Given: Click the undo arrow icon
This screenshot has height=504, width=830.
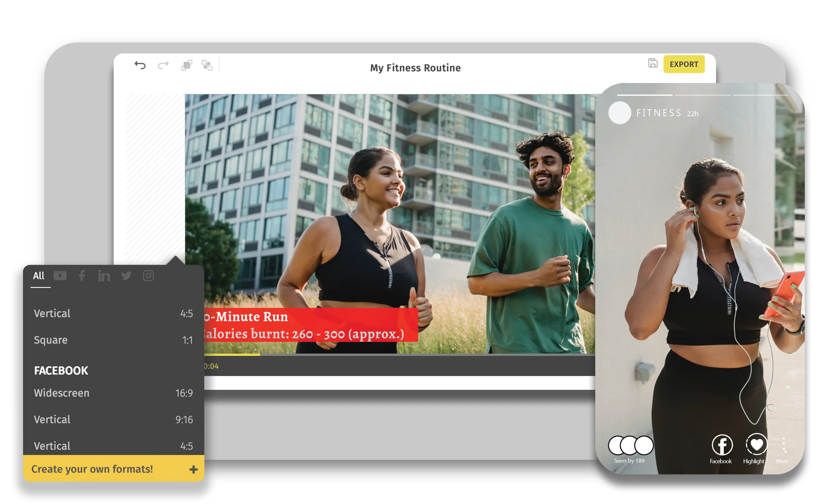Looking at the screenshot, I should (x=139, y=66).
